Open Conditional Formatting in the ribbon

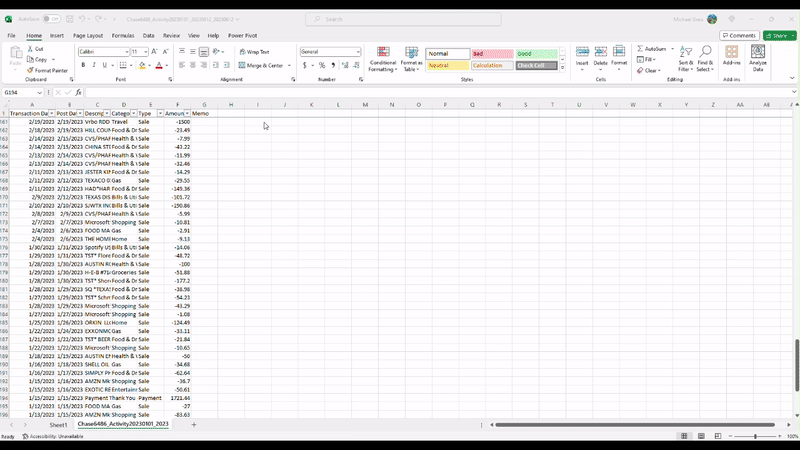point(382,57)
